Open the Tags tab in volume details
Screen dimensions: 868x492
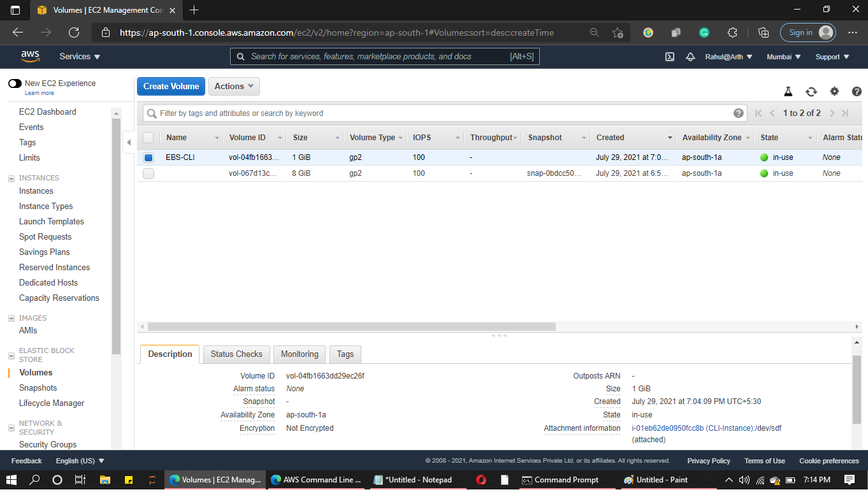click(345, 354)
